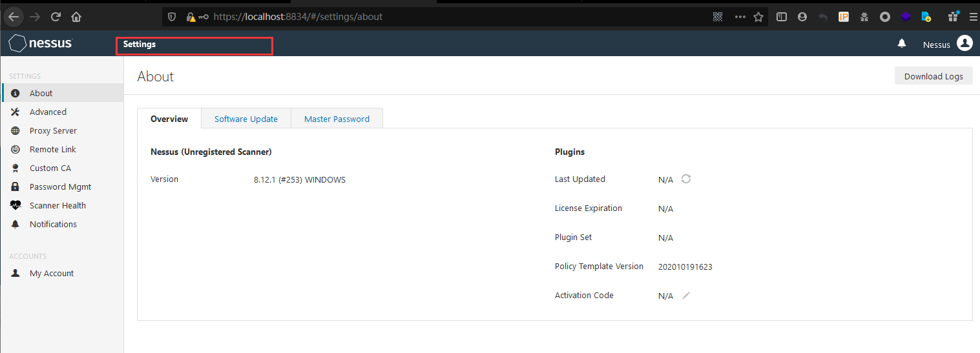
Task: Switch to the Software Update tab
Action: 246,119
